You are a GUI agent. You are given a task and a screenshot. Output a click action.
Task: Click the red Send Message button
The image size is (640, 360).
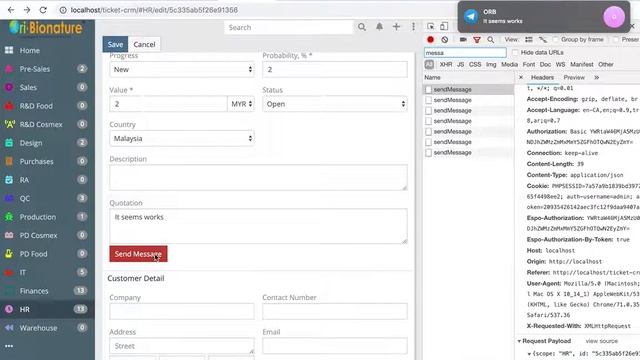coord(138,254)
